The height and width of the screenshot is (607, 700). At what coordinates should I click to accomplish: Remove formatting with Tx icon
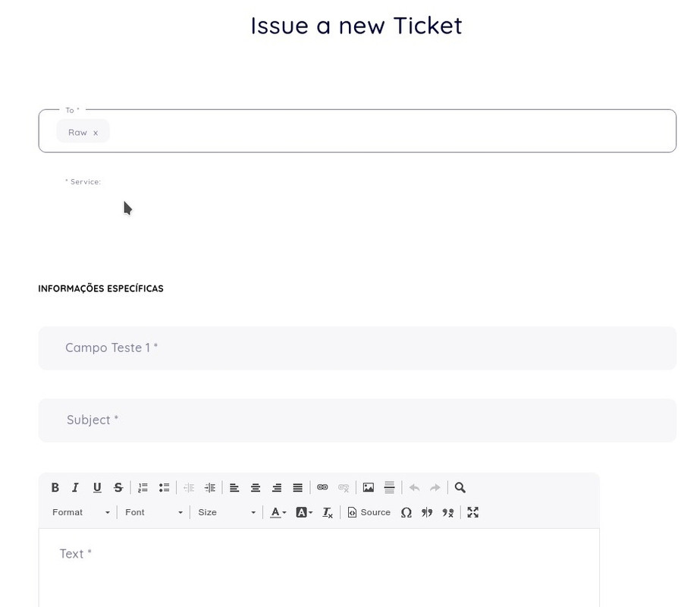coord(327,513)
